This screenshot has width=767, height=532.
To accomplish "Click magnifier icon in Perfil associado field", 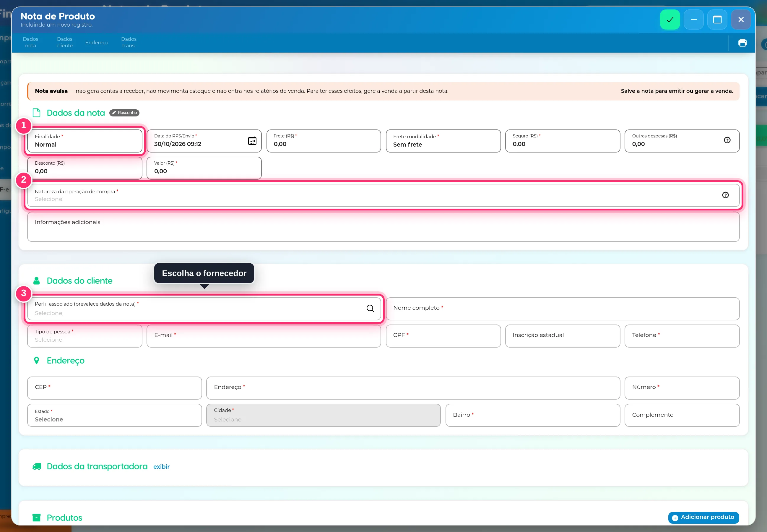I will coord(370,308).
